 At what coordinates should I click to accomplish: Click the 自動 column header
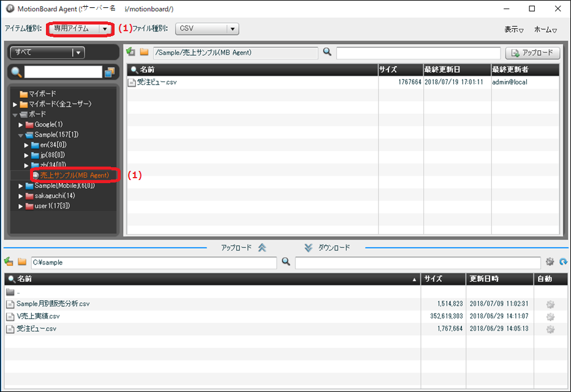point(551,279)
